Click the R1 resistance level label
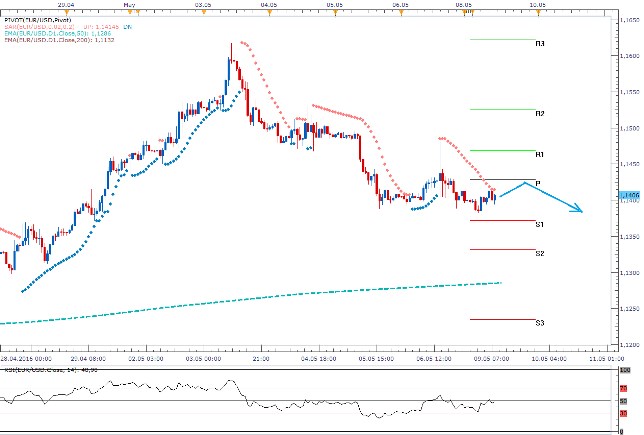Image resolution: width=644 pixels, height=435 pixels. [539, 155]
